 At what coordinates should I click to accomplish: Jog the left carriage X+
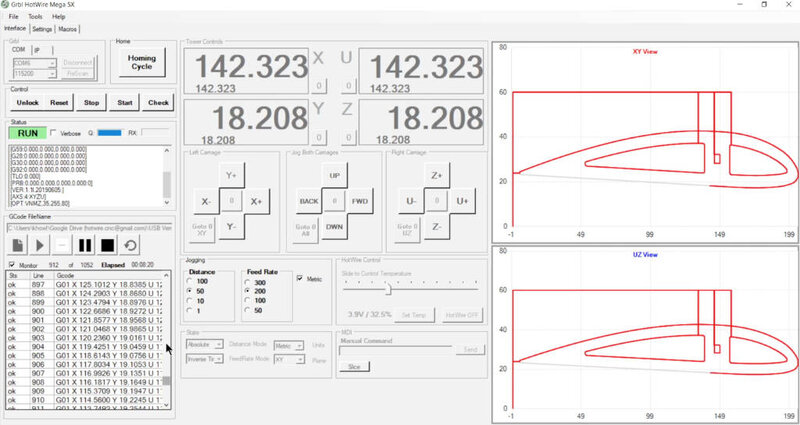click(257, 201)
